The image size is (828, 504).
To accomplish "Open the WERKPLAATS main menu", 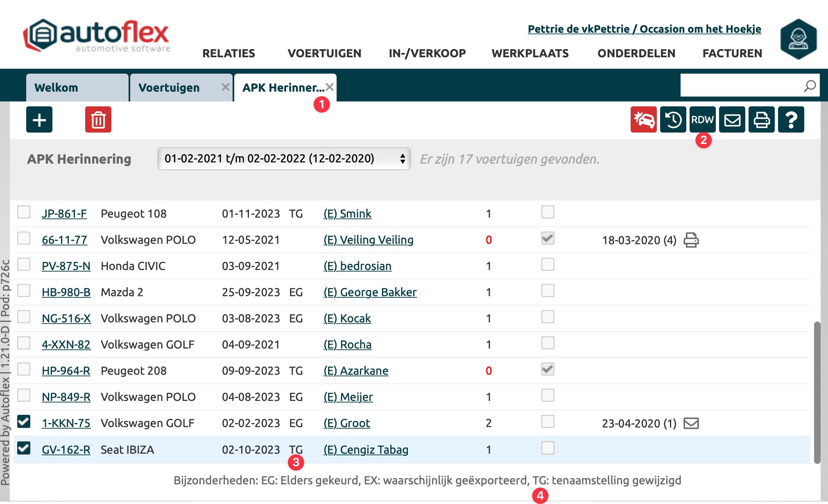I will [530, 53].
